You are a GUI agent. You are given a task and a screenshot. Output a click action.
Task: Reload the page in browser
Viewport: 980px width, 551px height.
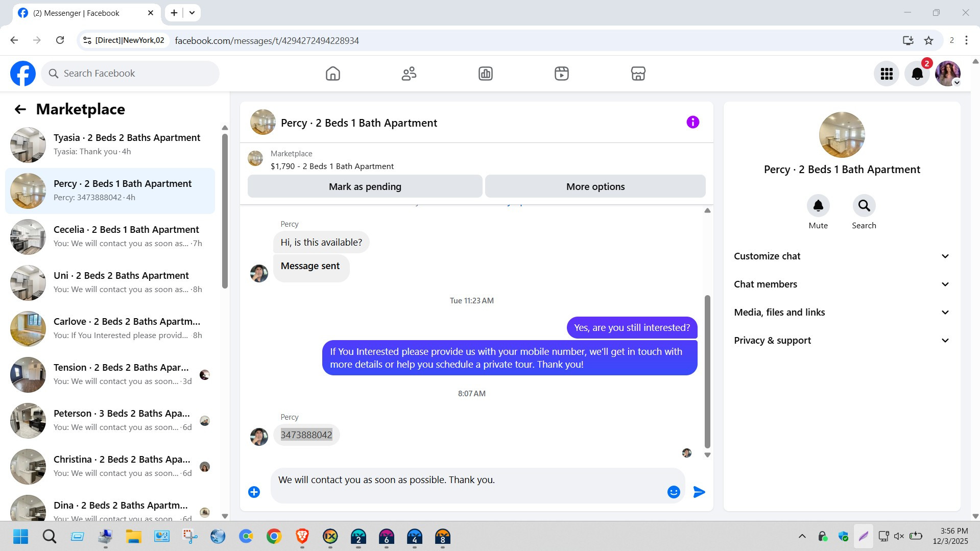[x=60, y=40]
